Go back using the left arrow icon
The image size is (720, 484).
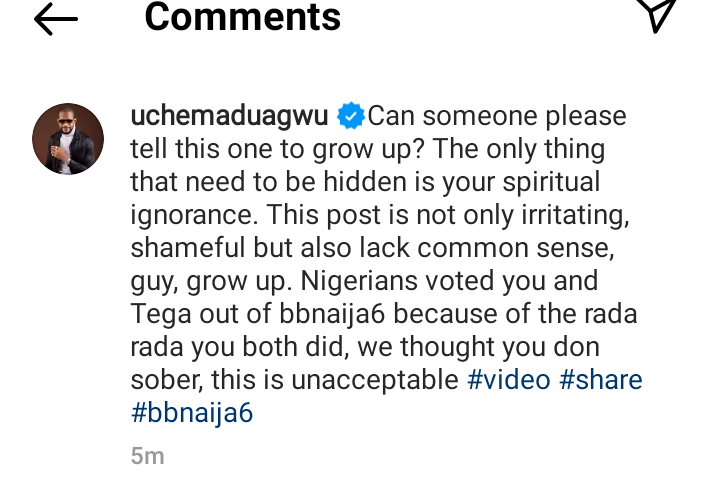[x=56, y=19]
